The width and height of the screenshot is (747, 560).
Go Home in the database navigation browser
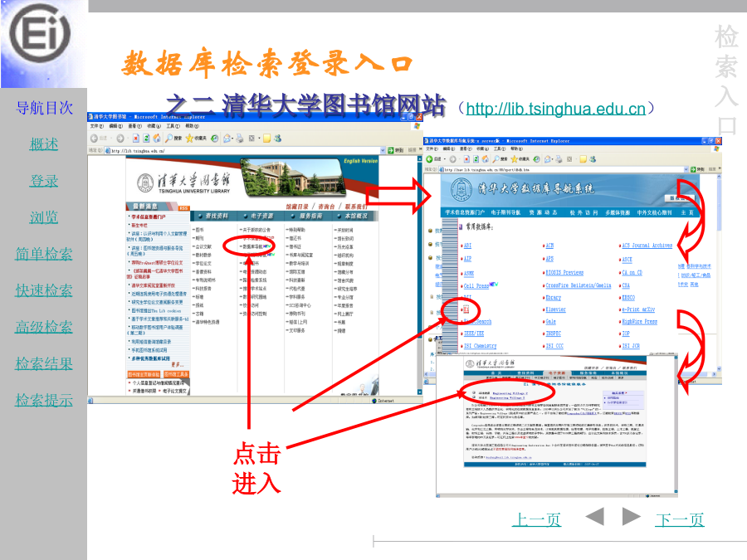(x=485, y=159)
